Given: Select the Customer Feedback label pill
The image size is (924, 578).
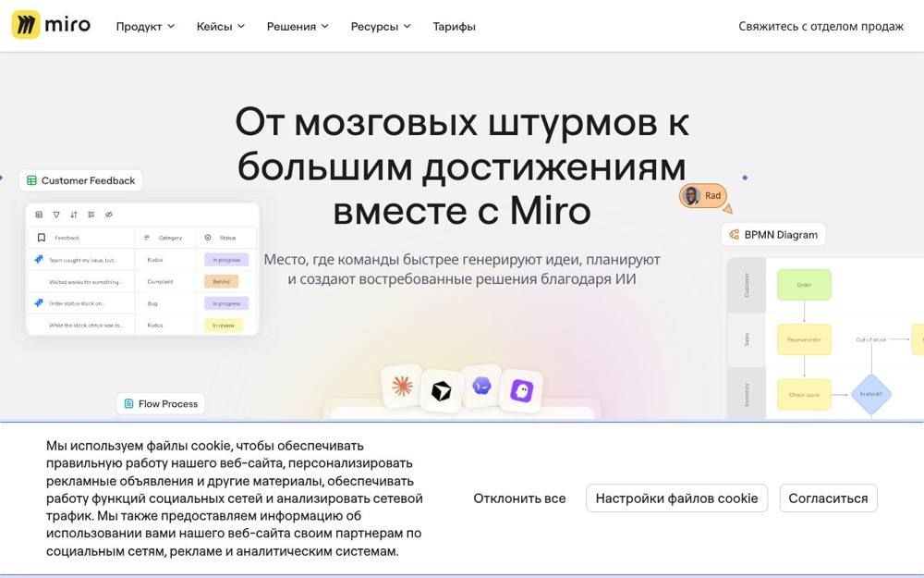Looking at the screenshot, I should coord(80,180).
